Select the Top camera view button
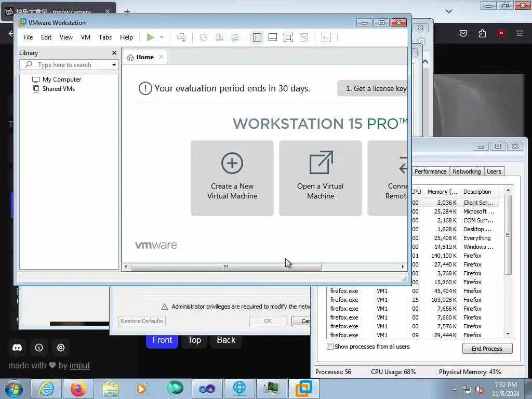532x399 pixels. click(x=194, y=340)
